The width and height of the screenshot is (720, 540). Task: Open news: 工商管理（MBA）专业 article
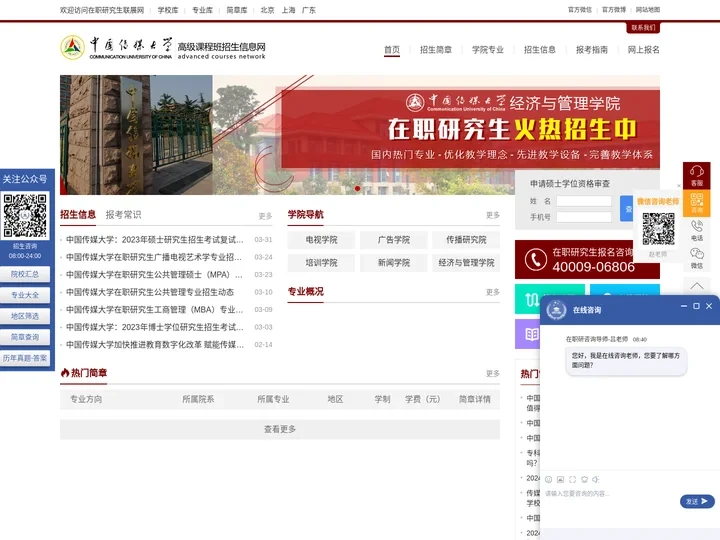pyautogui.click(x=155, y=309)
